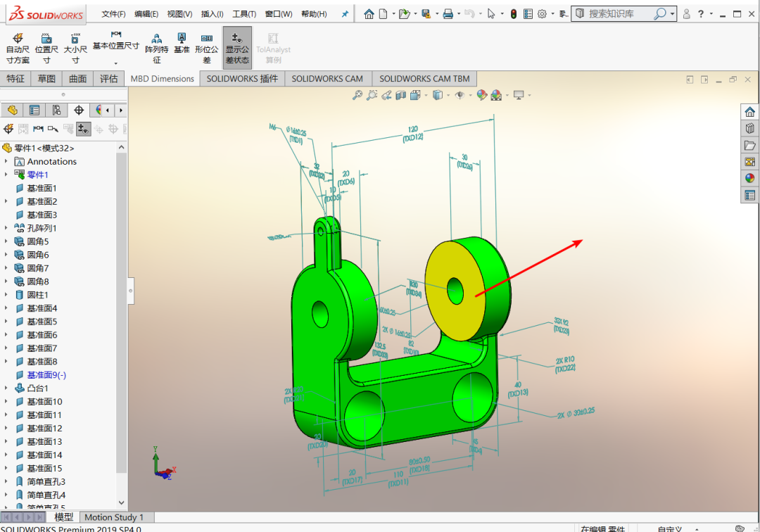760x532 pixels.
Task: Click the rebuild traffic light icon
Action: click(x=514, y=14)
